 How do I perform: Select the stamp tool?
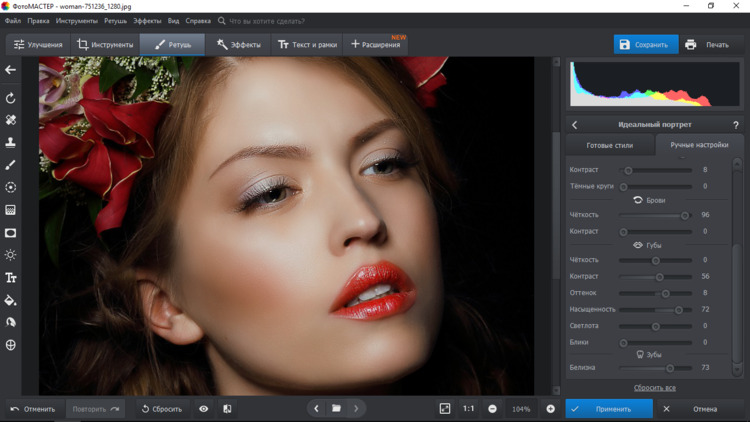pos(11,143)
